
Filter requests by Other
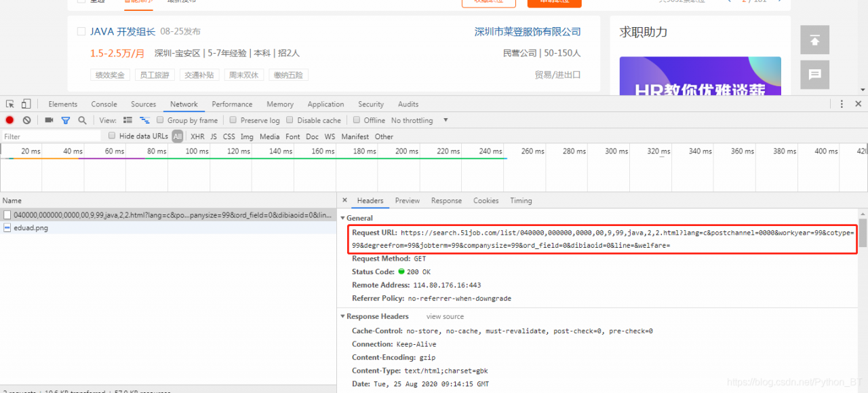(x=384, y=136)
